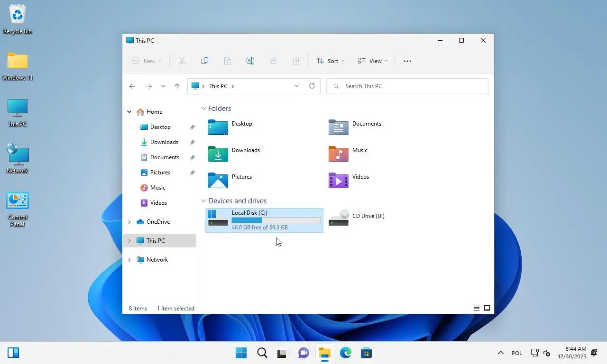Screen dimensions: 607x364
Task: Open the Widgets button on taskbar
Action: pos(13,353)
